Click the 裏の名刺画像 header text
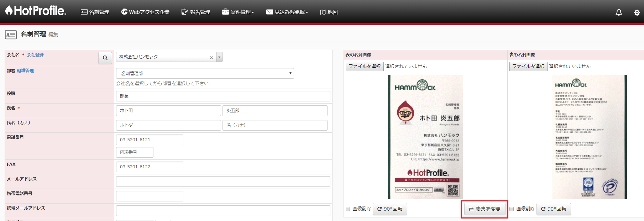This screenshot has height=221, width=644. (522, 55)
